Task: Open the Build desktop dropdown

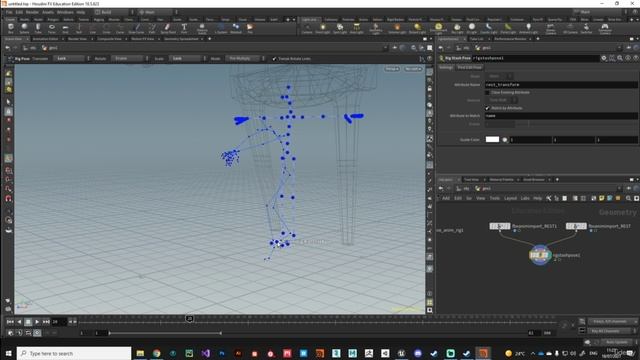Action: pos(114,12)
